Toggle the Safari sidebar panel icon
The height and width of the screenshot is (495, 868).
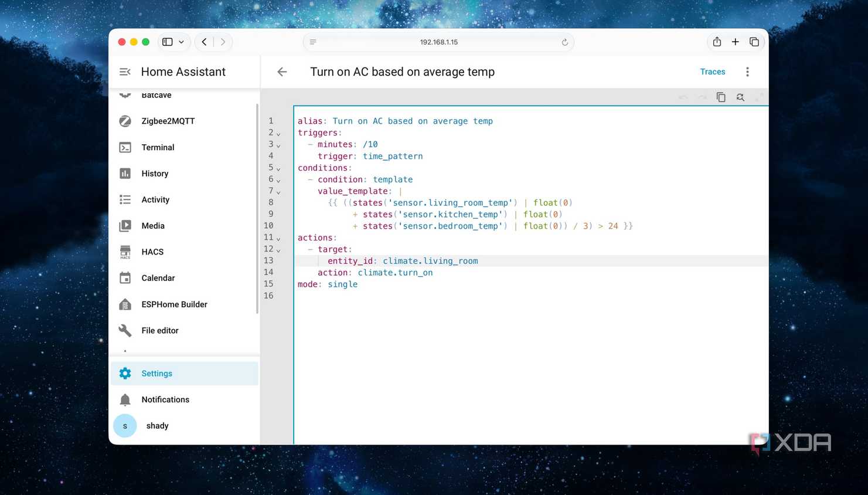(168, 42)
